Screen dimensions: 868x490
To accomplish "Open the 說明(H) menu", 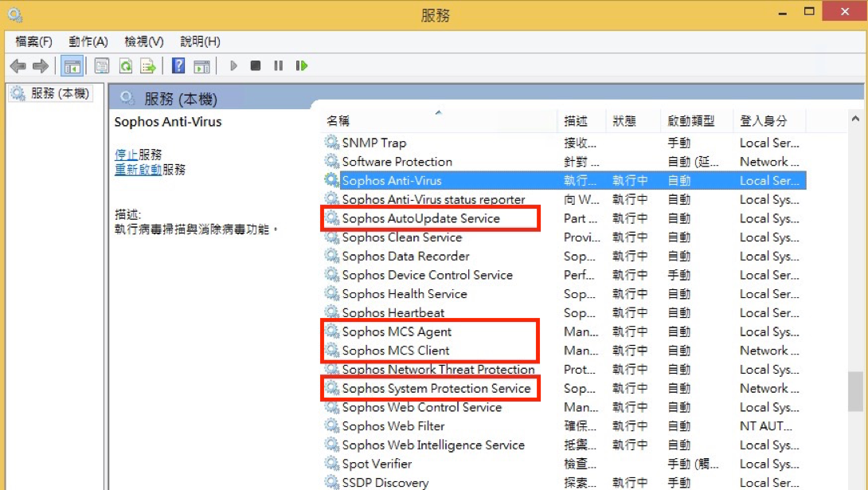I will coord(201,41).
